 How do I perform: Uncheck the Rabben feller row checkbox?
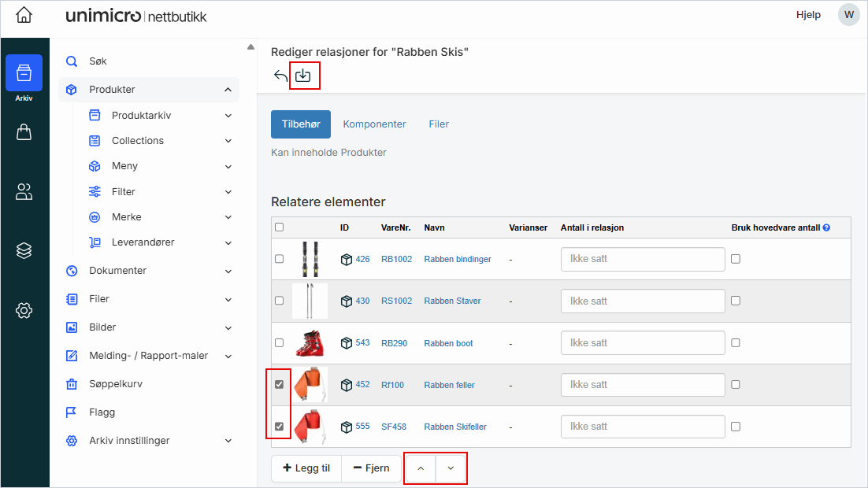tap(279, 385)
